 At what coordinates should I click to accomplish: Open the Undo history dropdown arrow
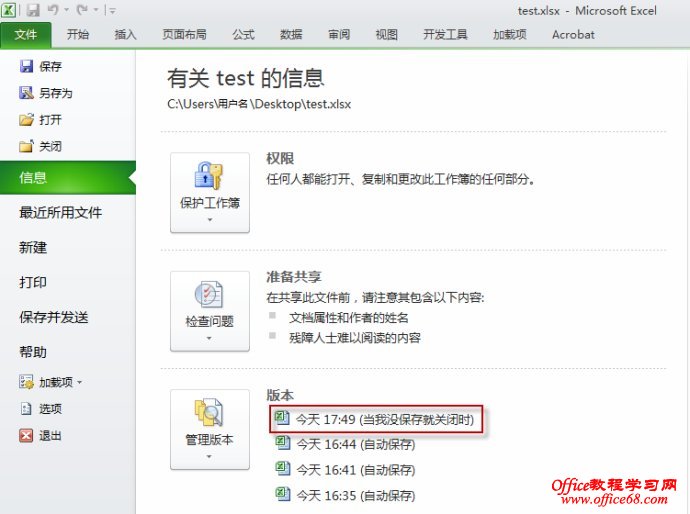66,10
